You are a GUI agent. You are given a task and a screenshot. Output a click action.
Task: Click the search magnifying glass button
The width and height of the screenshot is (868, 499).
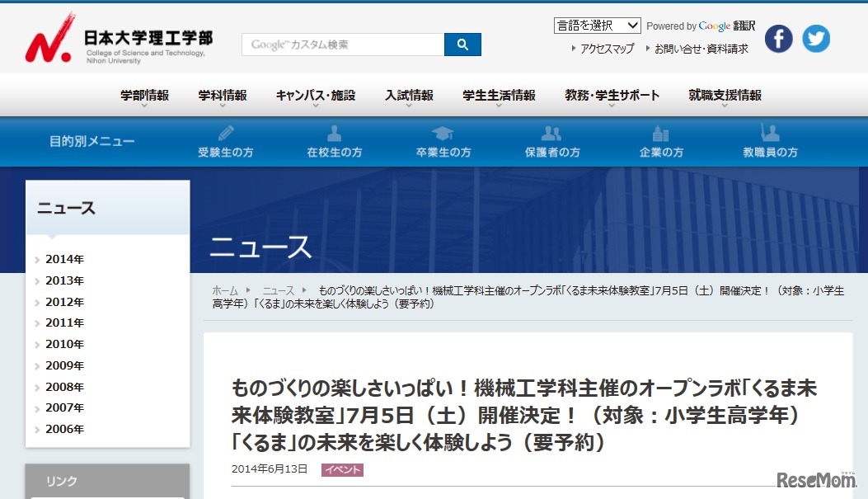pos(462,44)
